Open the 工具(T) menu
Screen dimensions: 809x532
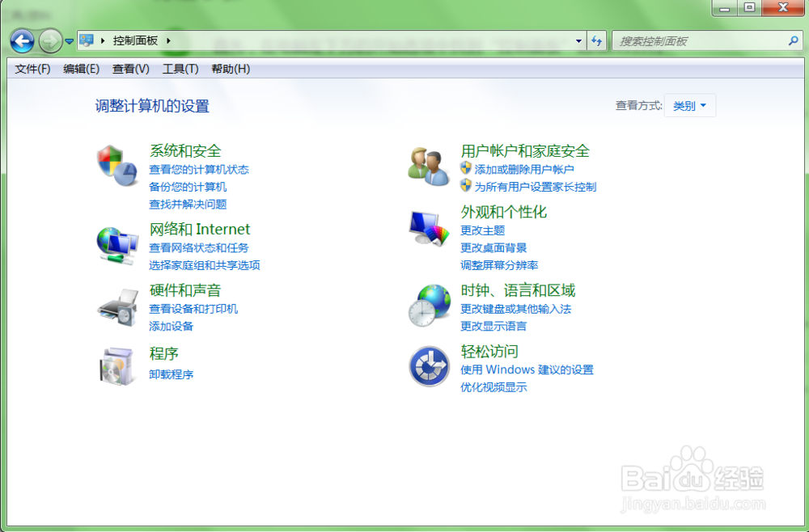180,69
